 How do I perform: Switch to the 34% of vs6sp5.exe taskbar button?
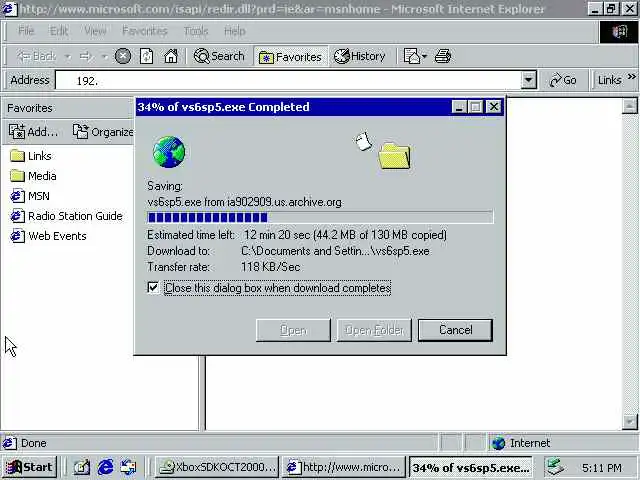click(471, 467)
